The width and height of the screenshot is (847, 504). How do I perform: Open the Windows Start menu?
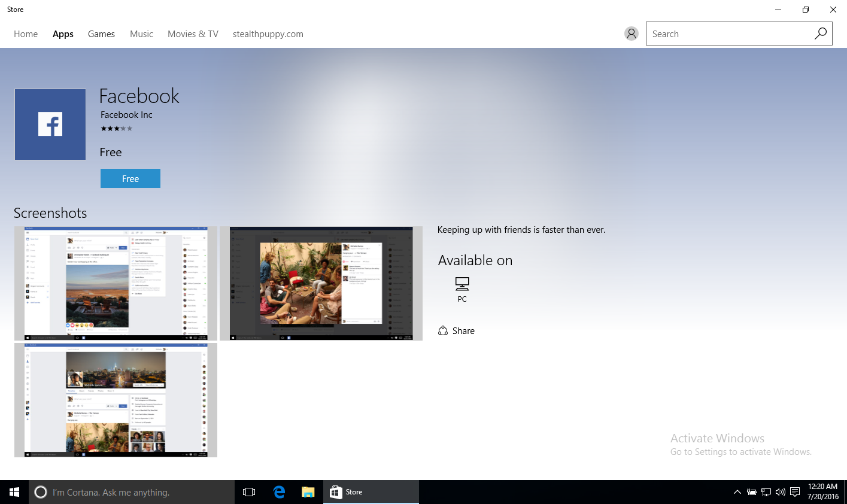click(14, 492)
